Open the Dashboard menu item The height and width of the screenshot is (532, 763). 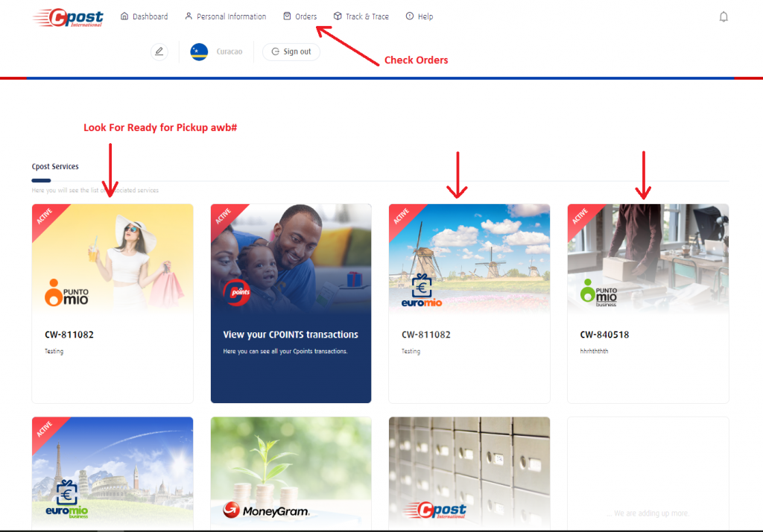click(x=144, y=16)
